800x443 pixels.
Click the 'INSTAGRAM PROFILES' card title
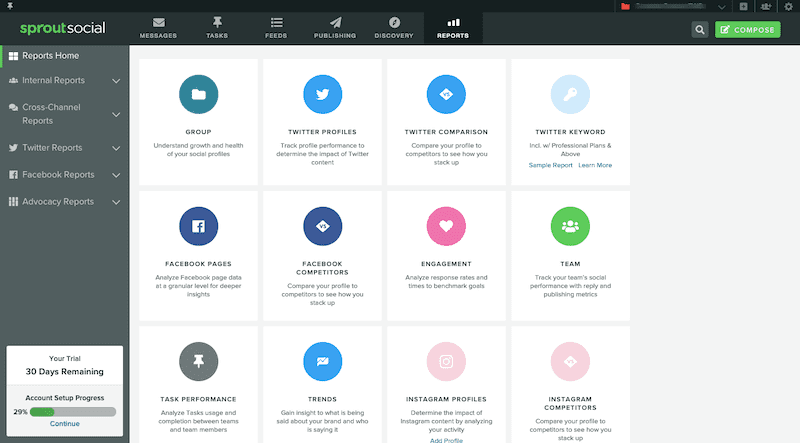(x=446, y=399)
